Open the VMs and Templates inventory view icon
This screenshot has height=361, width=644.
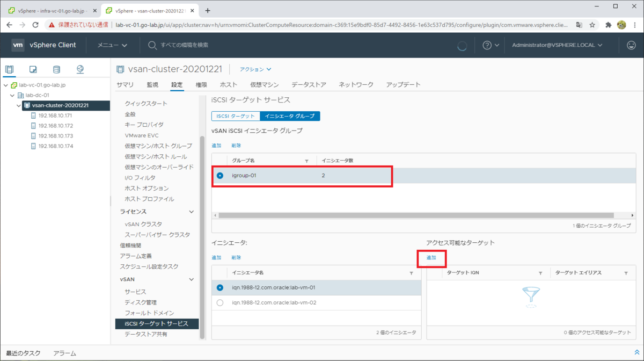pos(33,69)
